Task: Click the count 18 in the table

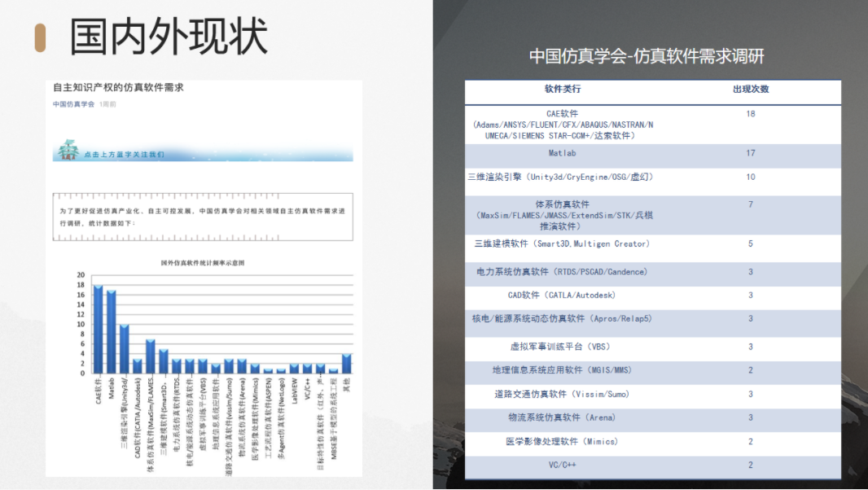Action: [x=751, y=113]
